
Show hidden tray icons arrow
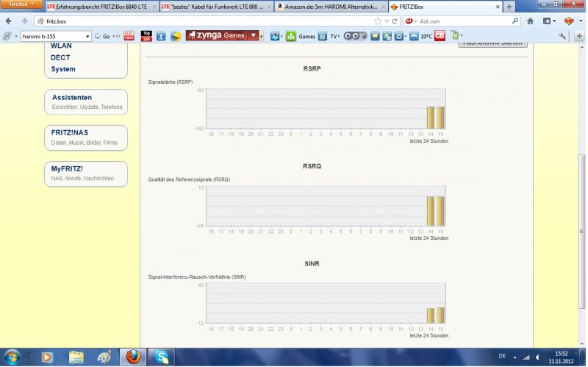point(515,357)
